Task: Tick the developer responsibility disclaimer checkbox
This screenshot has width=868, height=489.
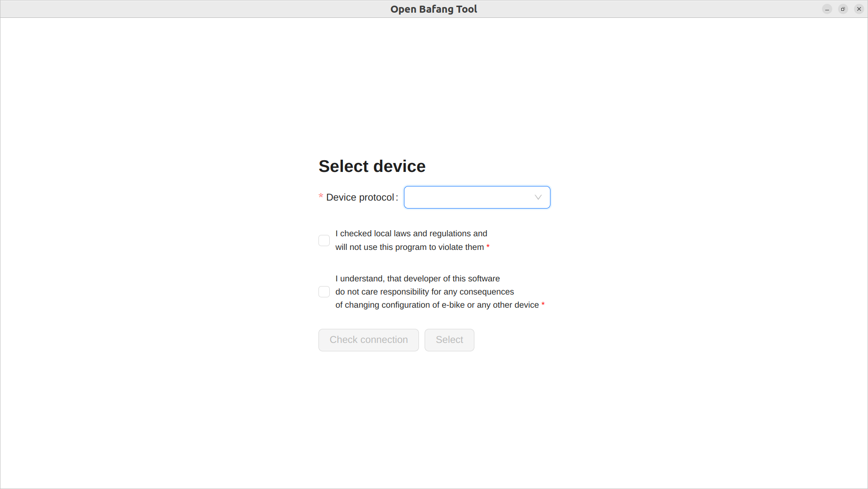Action: point(324,292)
